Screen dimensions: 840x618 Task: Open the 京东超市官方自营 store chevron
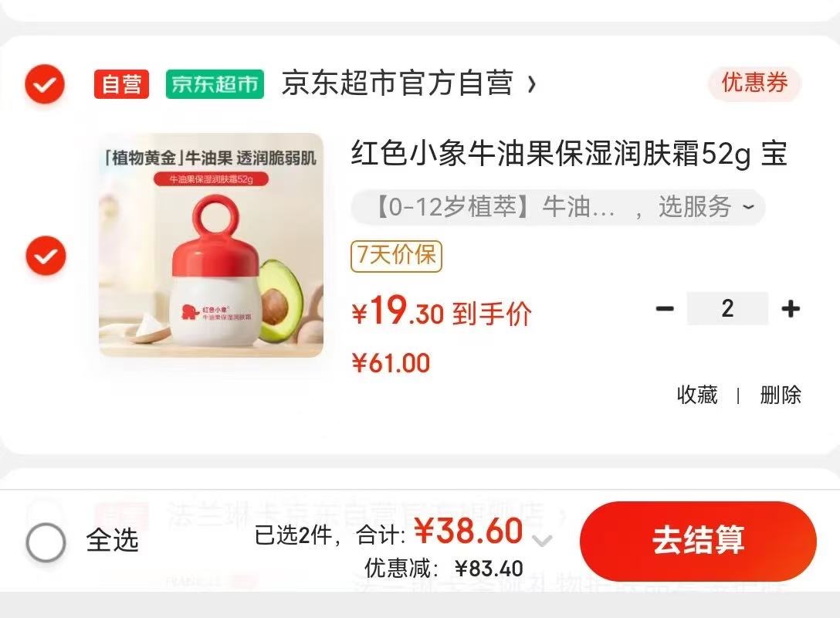(x=531, y=84)
